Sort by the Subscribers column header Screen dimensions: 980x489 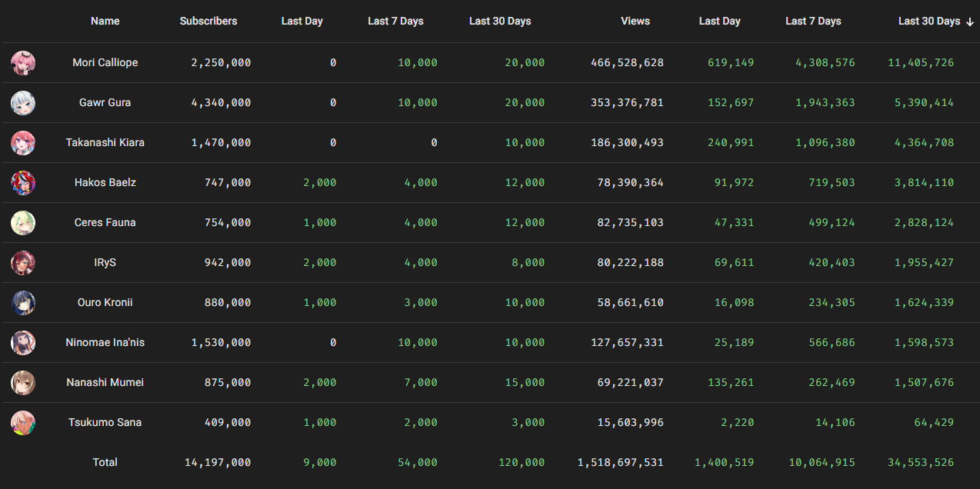pyautogui.click(x=208, y=22)
